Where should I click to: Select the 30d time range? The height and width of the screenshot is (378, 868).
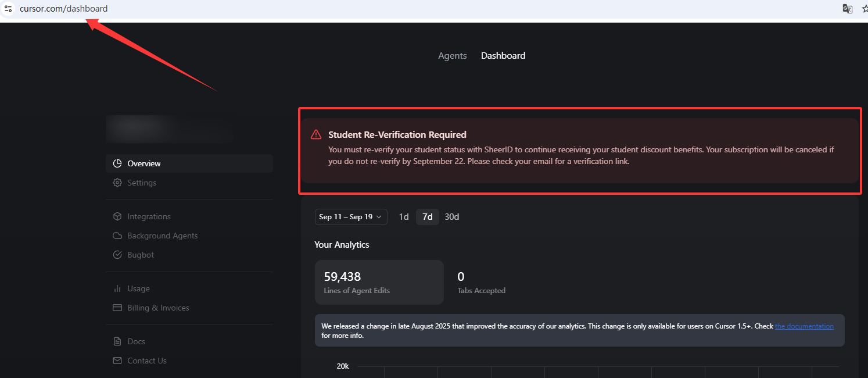[452, 217]
